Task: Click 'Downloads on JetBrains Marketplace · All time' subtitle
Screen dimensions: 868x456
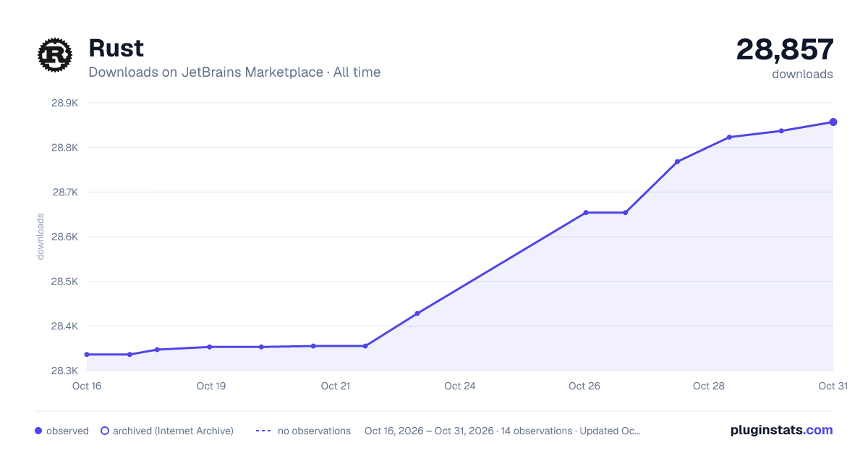Action: 234,72
